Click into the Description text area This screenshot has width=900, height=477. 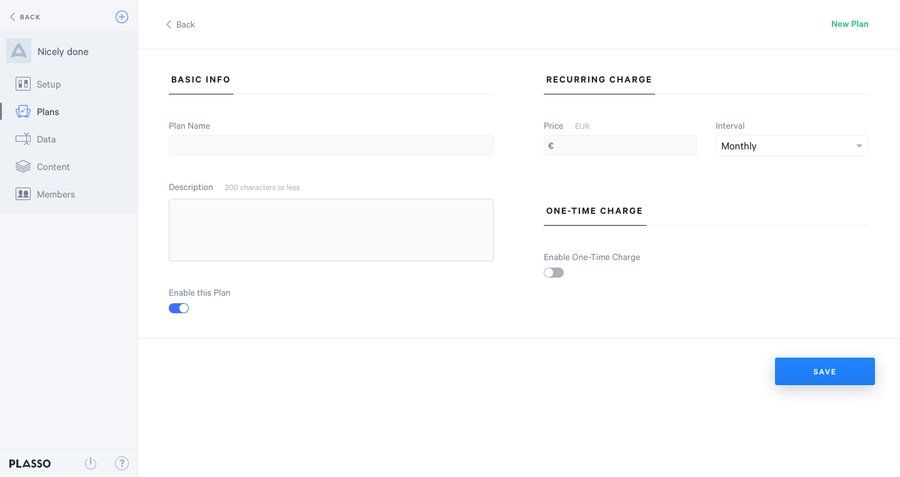pos(331,230)
